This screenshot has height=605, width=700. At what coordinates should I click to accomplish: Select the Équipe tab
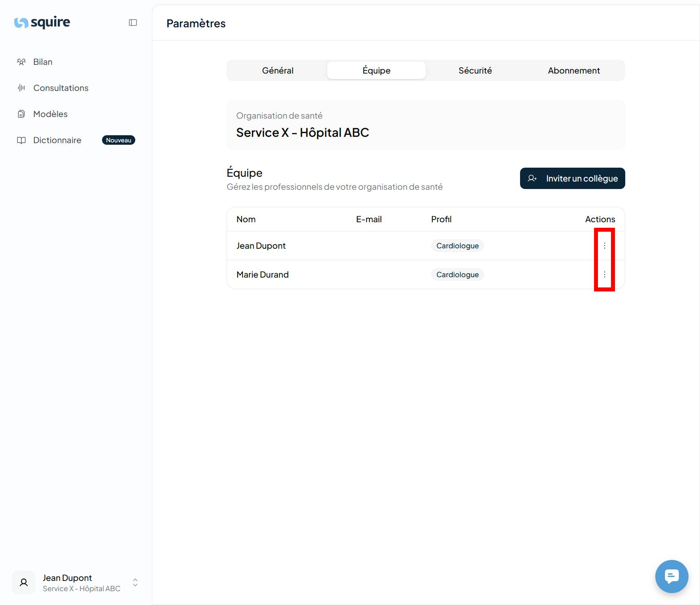[376, 70]
